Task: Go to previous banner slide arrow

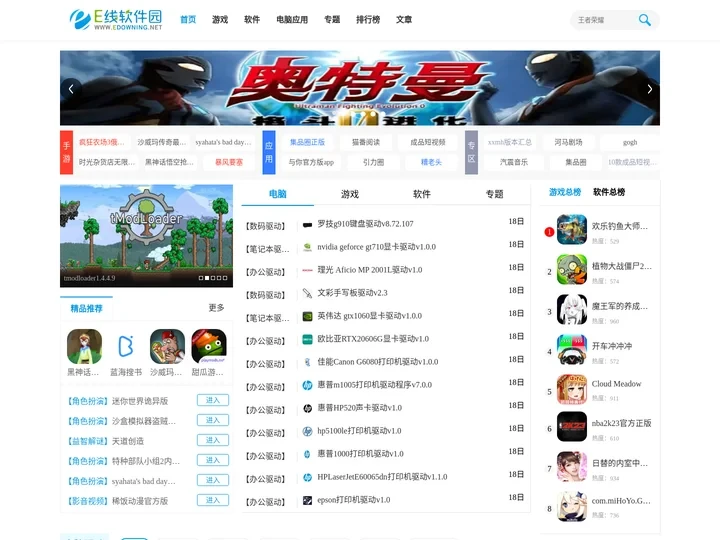Action: (x=71, y=89)
